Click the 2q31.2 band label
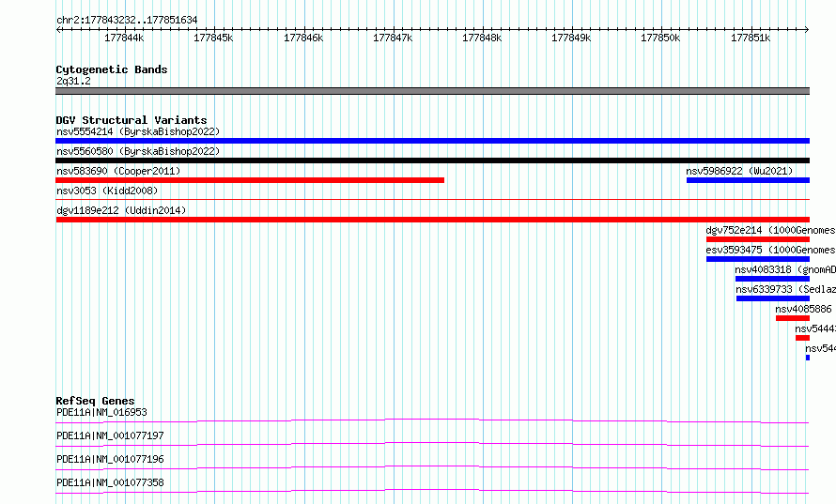The height and width of the screenshot is (504, 836). point(73,82)
